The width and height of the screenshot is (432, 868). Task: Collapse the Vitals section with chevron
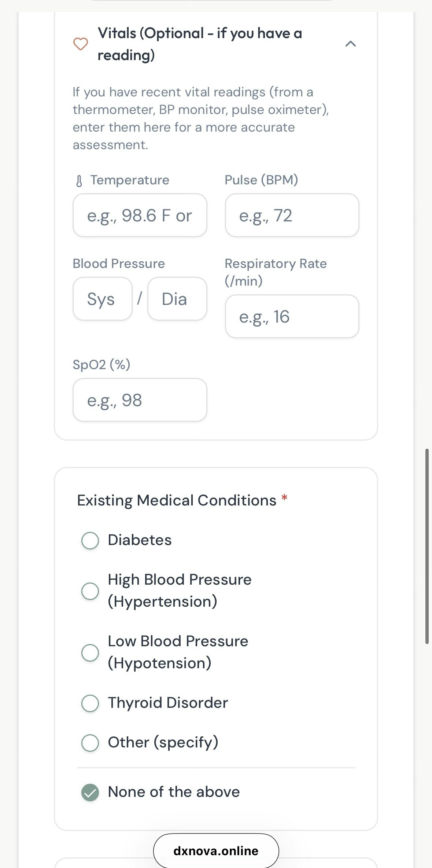pyautogui.click(x=351, y=44)
